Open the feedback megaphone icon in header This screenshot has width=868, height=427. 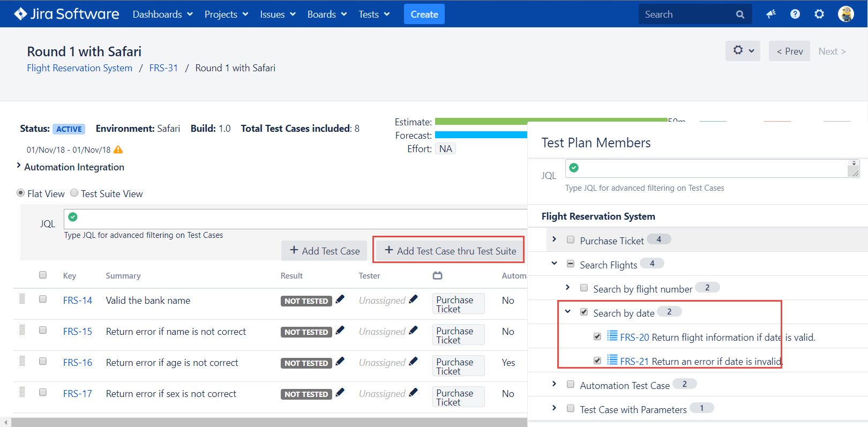770,14
